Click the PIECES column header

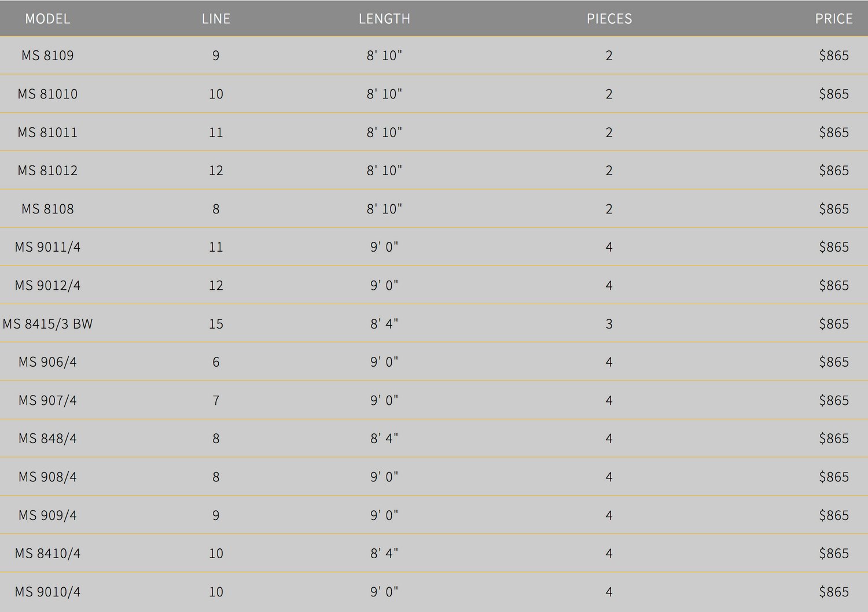609,19
